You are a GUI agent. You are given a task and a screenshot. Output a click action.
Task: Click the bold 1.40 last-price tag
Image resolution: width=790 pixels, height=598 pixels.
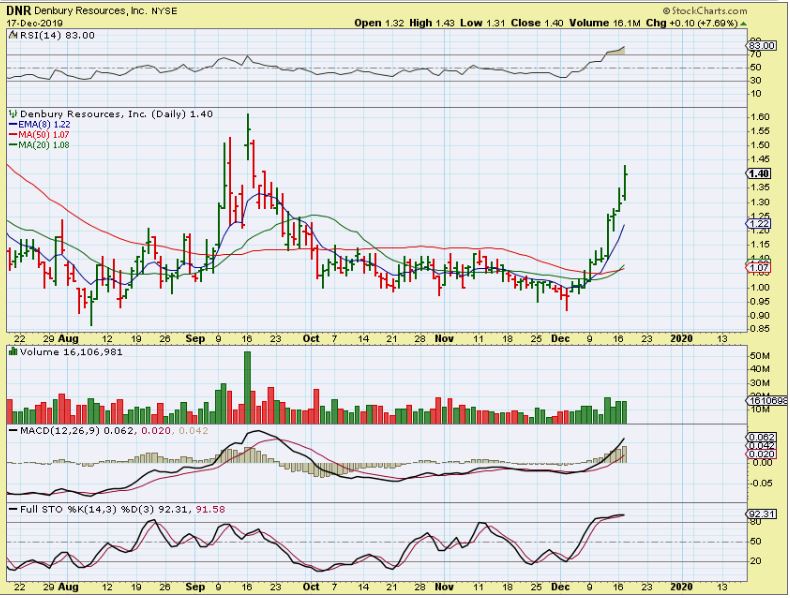(758, 174)
